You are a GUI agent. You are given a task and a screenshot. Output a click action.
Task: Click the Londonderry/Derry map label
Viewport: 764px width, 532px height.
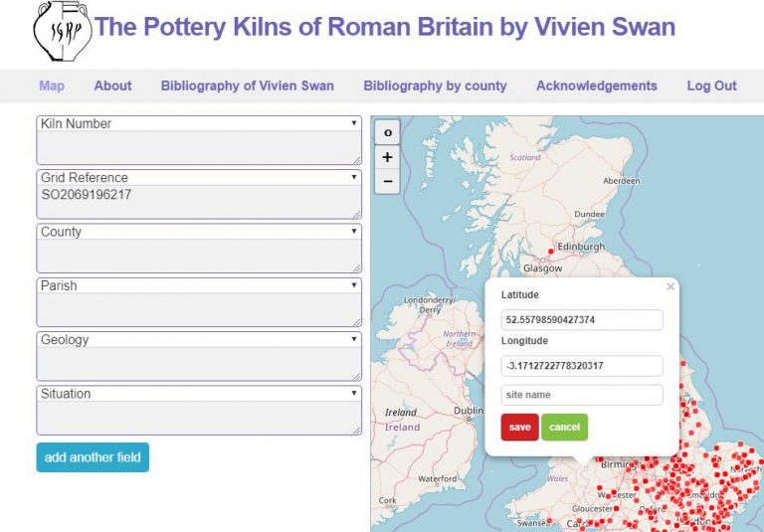429,305
